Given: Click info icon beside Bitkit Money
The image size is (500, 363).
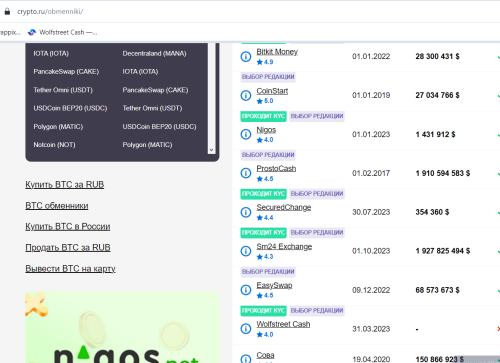Looking at the screenshot, I should click(246, 57).
